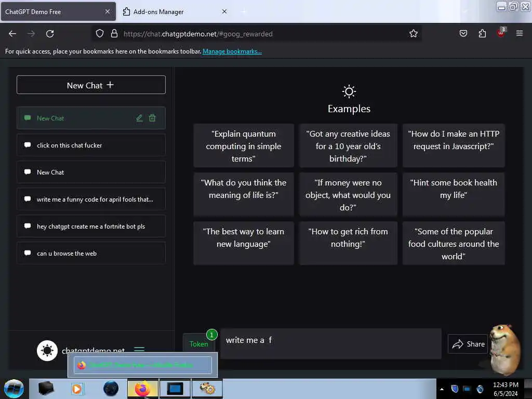Image resolution: width=532 pixels, height=399 pixels.
Task: Click the browser back arrow
Action: click(x=12, y=34)
